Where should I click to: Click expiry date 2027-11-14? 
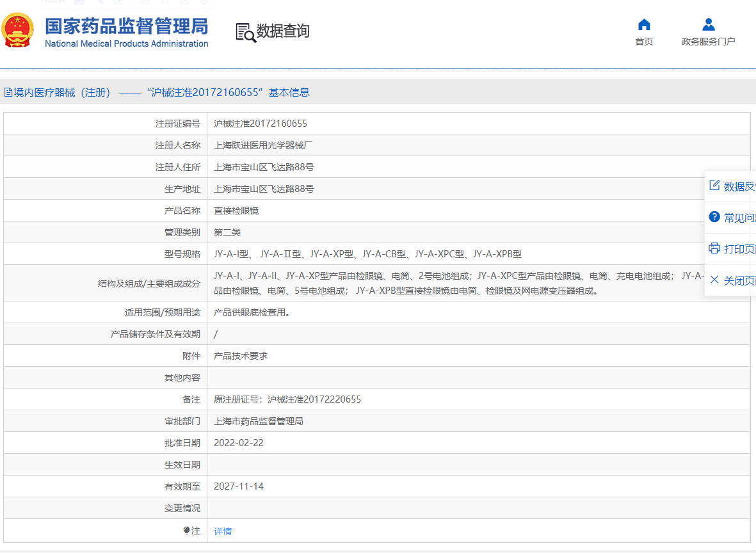(x=239, y=486)
